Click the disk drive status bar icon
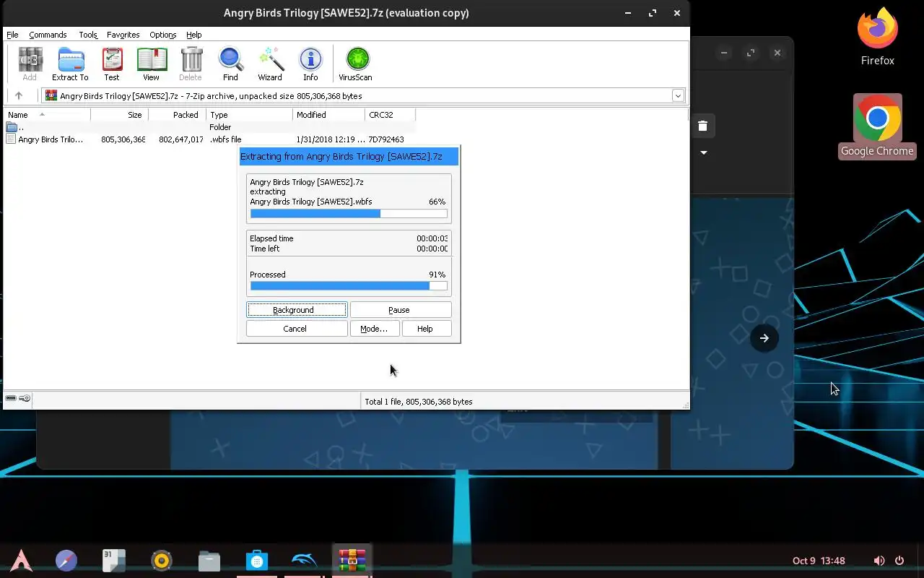 pos(11,398)
